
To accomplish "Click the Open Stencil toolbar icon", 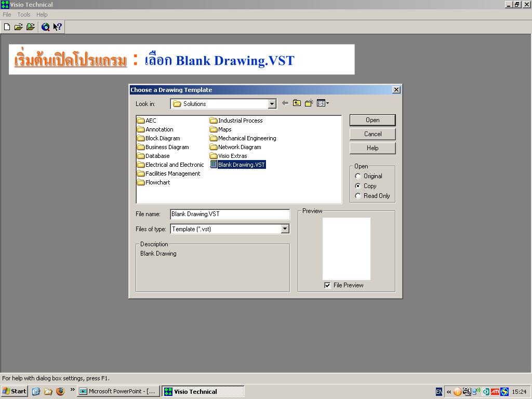I will click(x=31, y=27).
